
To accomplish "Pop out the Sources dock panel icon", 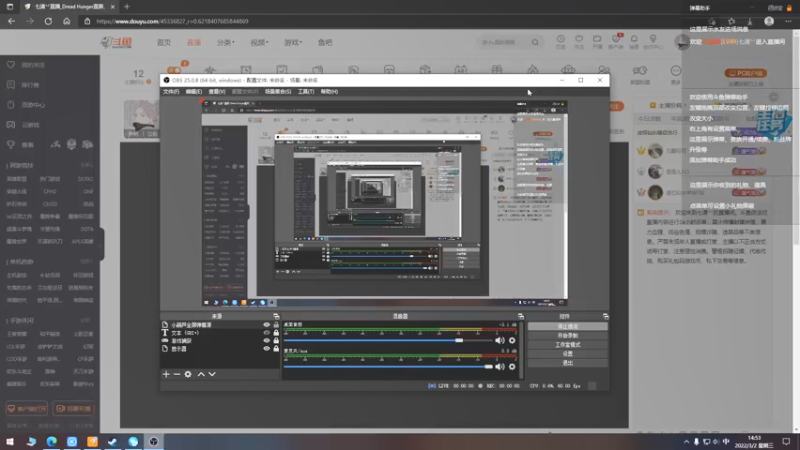I will click(x=276, y=316).
